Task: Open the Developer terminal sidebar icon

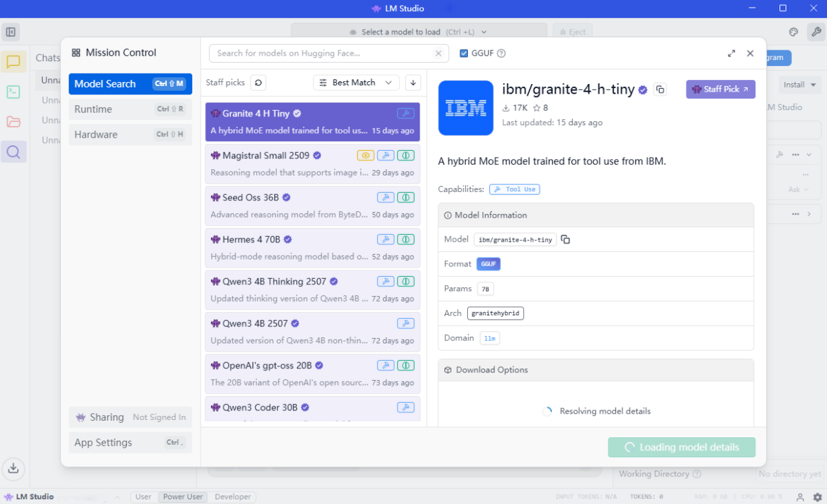Action: click(x=14, y=92)
